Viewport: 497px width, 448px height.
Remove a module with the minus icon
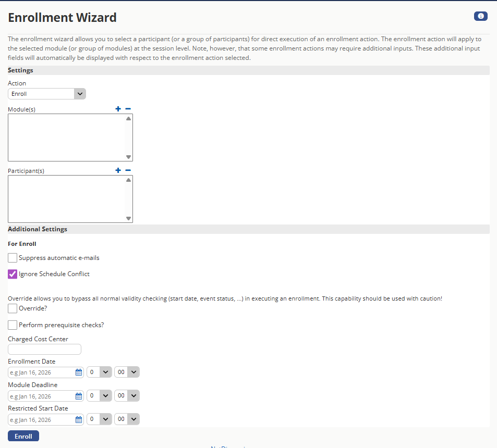tap(128, 109)
